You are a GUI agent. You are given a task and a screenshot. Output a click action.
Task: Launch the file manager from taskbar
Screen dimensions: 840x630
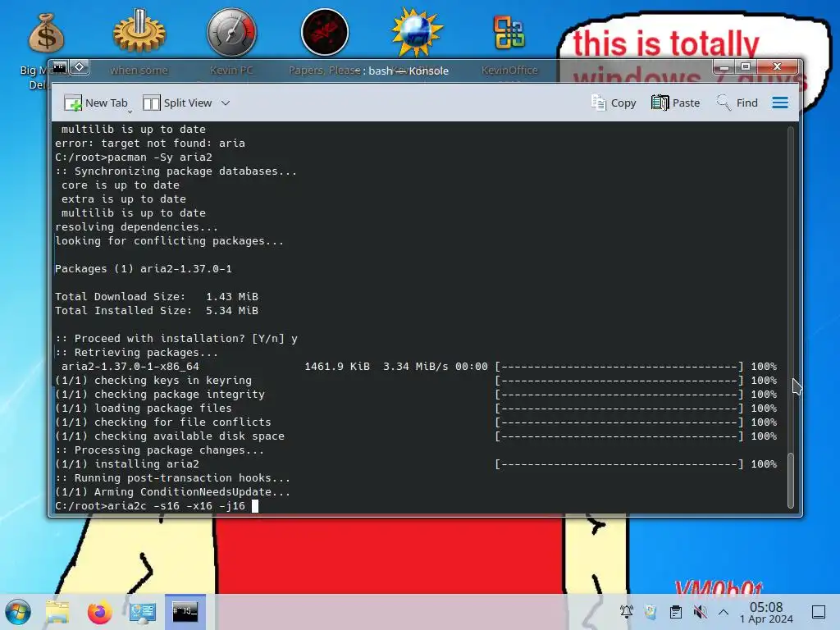57,612
